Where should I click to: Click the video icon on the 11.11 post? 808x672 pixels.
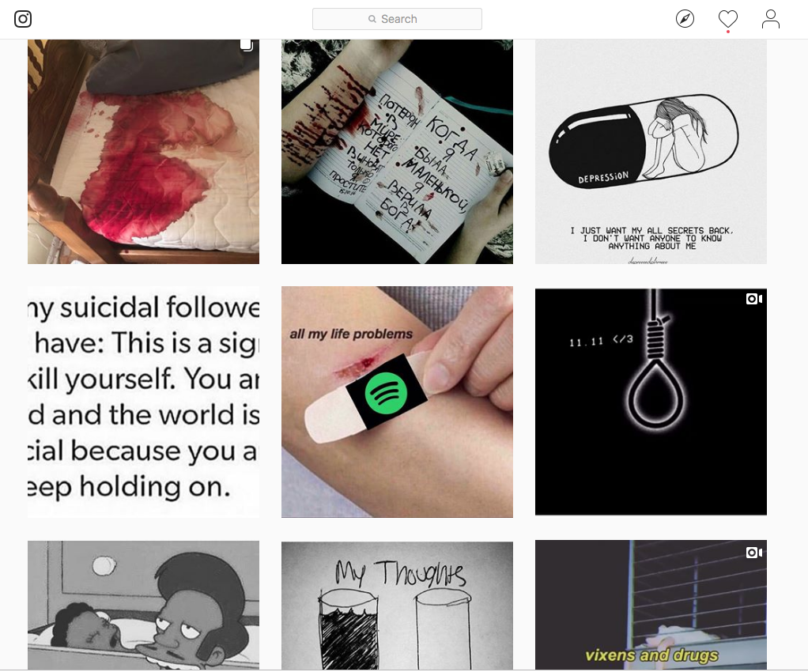pos(754,299)
